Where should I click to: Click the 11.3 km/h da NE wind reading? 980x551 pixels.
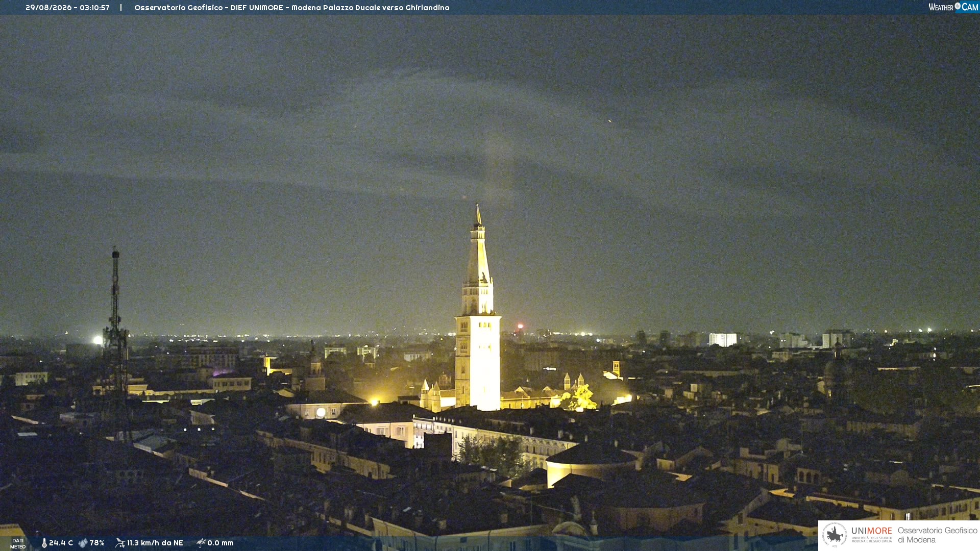pyautogui.click(x=155, y=543)
